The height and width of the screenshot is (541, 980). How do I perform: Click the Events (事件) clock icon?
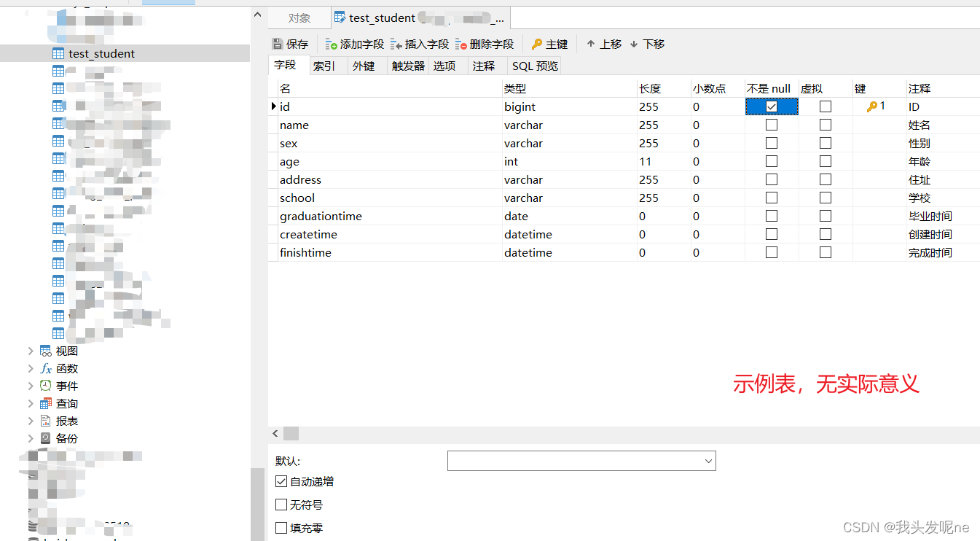point(46,386)
